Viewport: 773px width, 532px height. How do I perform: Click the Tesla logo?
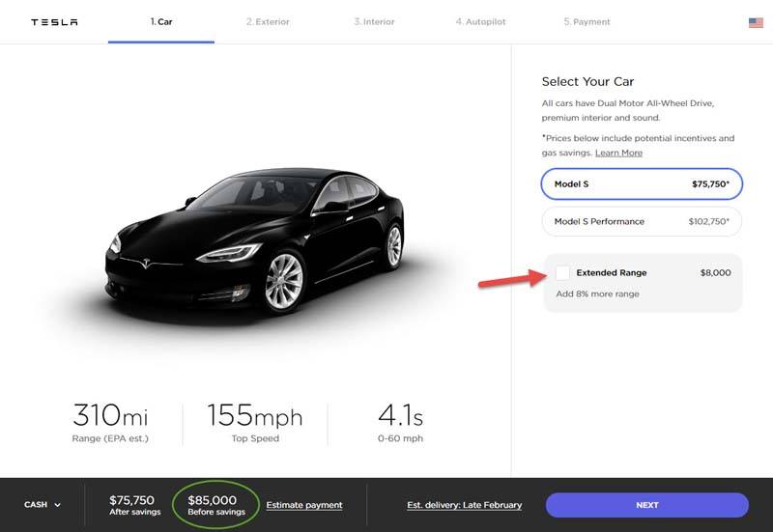click(x=54, y=22)
